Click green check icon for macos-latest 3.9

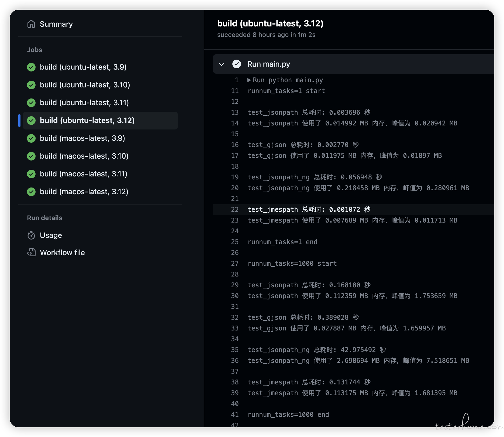tap(31, 138)
